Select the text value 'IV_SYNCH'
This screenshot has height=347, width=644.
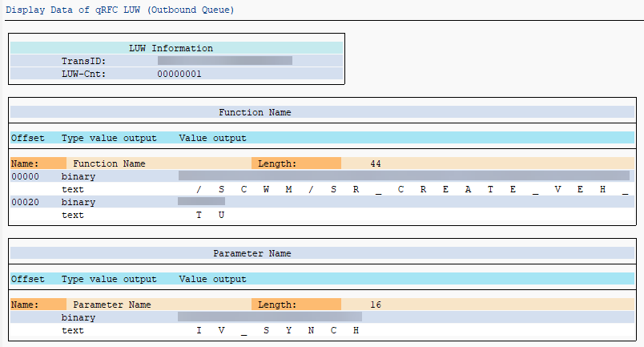pos(278,330)
